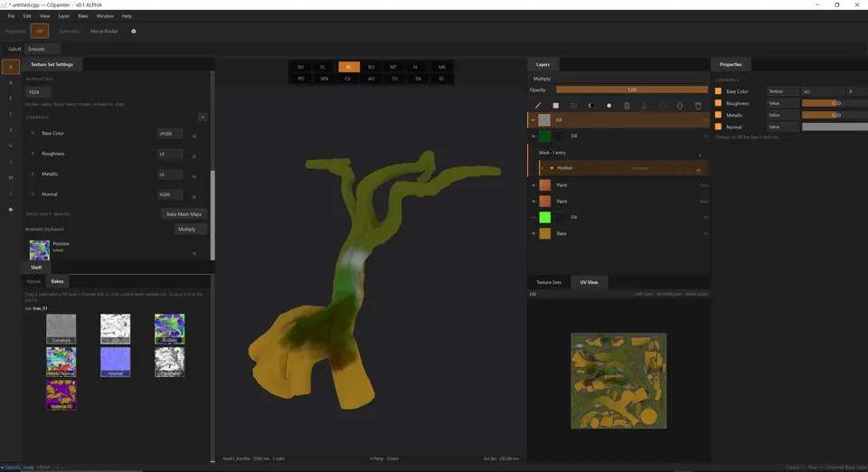
Task: Open the Bake menu
Action: pos(82,16)
